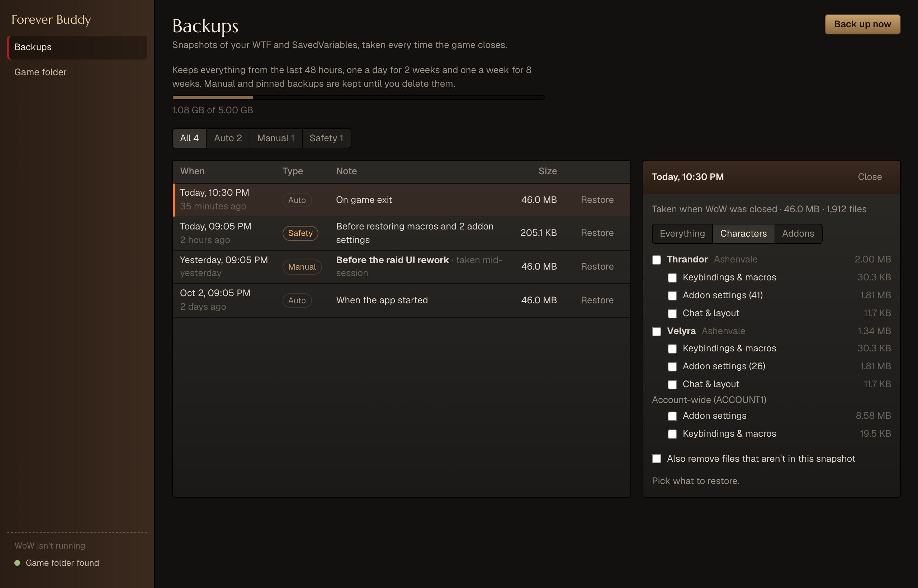Click the When column header
This screenshot has height=588, width=918.
point(193,171)
